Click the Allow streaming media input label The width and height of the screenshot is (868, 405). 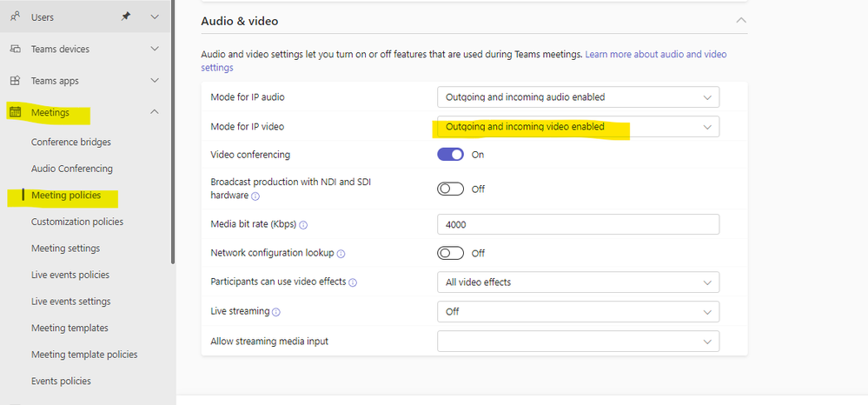269,342
